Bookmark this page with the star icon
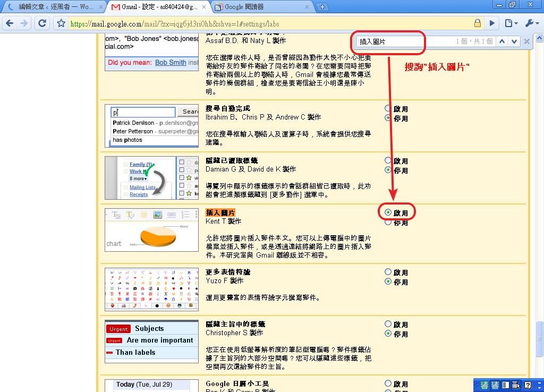This screenshot has height=392, width=544. point(61,23)
